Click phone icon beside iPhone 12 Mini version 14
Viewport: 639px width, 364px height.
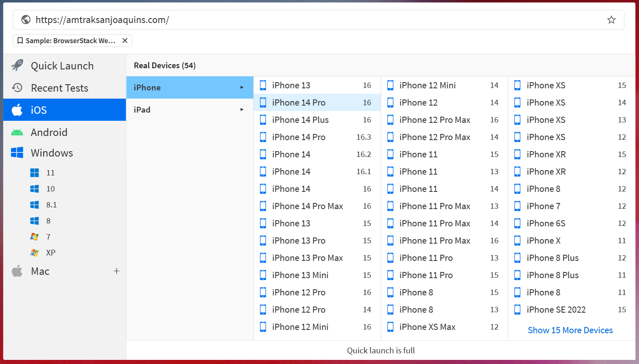(x=390, y=85)
